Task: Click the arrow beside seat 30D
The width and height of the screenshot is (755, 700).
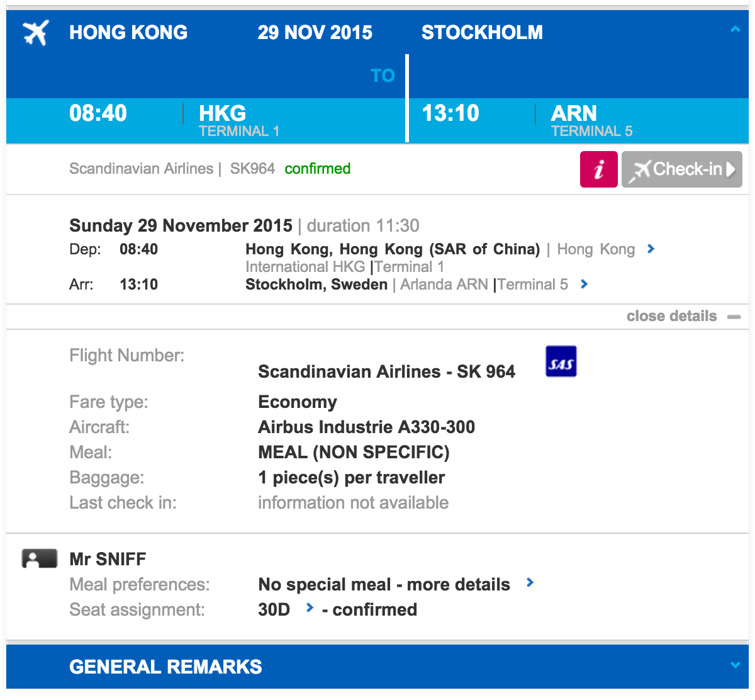Action: pyautogui.click(x=309, y=608)
